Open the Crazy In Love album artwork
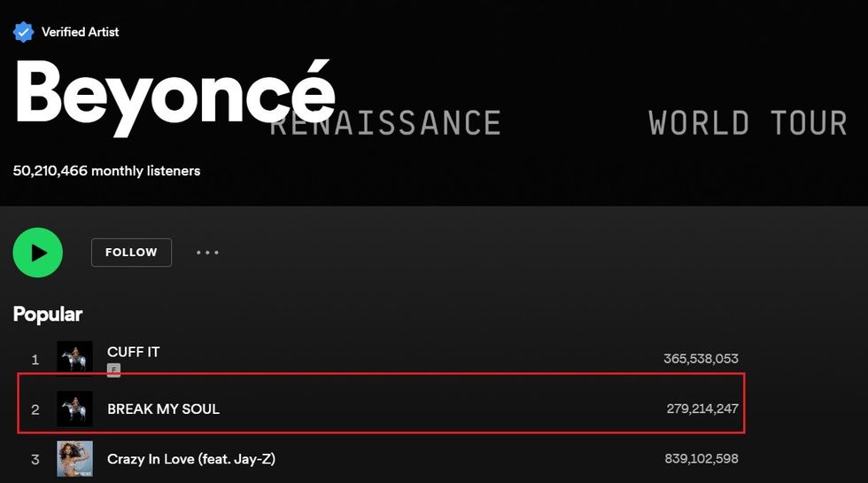This screenshot has height=483, width=868. [74, 459]
